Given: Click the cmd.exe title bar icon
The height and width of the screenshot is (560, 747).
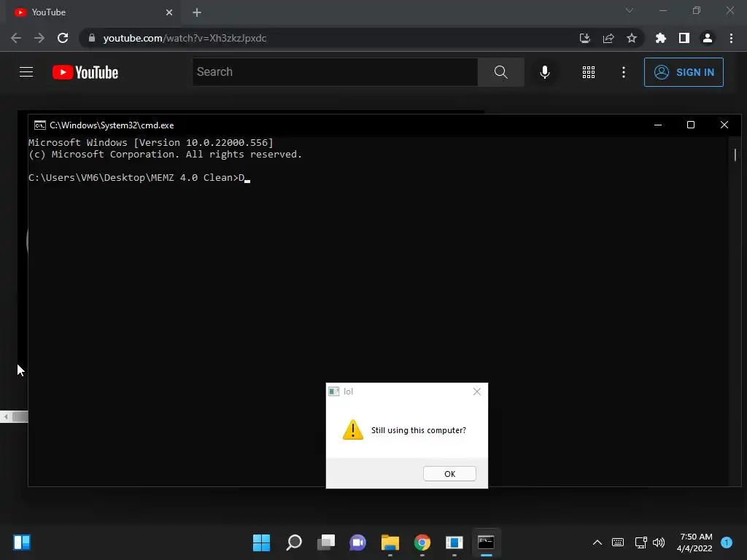Looking at the screenshot, I should point(40,125).
